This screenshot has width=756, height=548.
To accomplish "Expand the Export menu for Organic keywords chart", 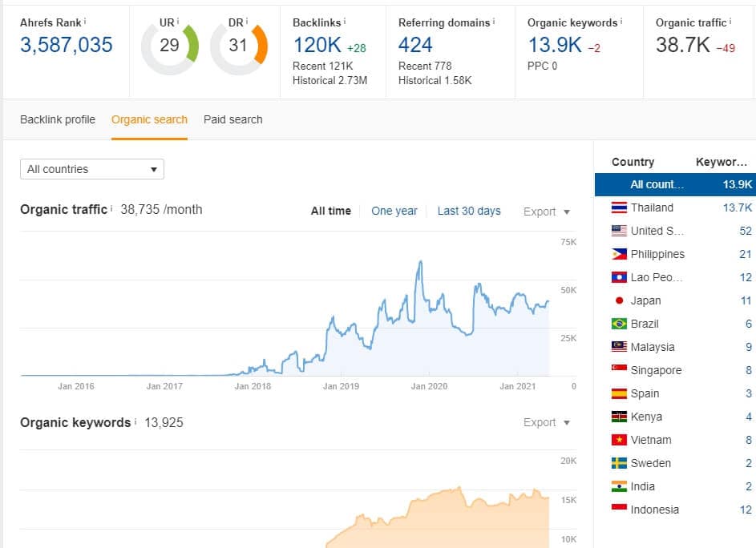I will (547, 422).
